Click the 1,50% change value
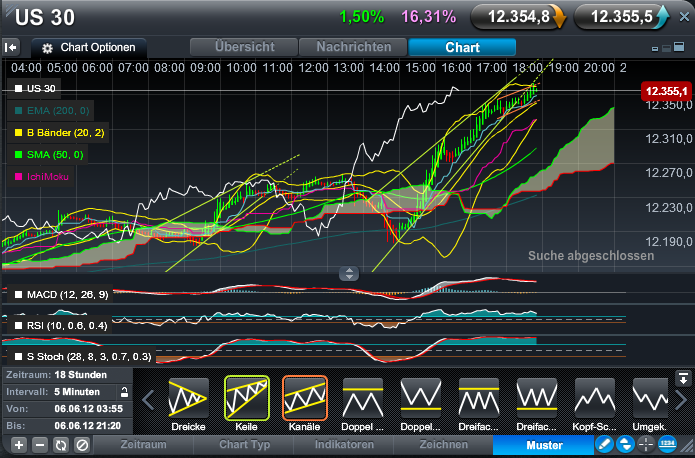This screenshot has height=458, width=695. tap(362, 17)
